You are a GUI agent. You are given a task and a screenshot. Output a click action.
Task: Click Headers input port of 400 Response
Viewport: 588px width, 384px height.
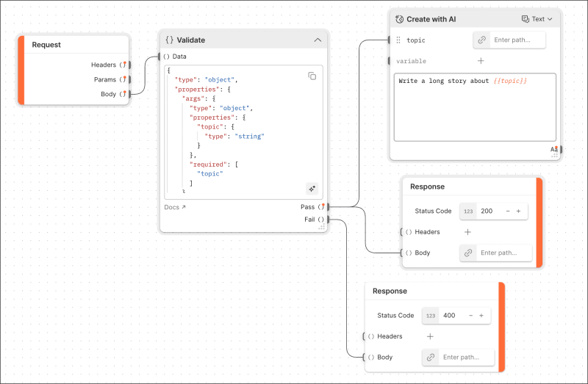point(364,336)
